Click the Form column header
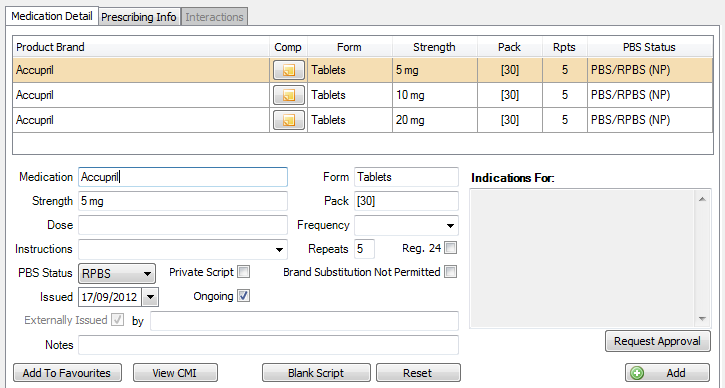 coord(350,47)
